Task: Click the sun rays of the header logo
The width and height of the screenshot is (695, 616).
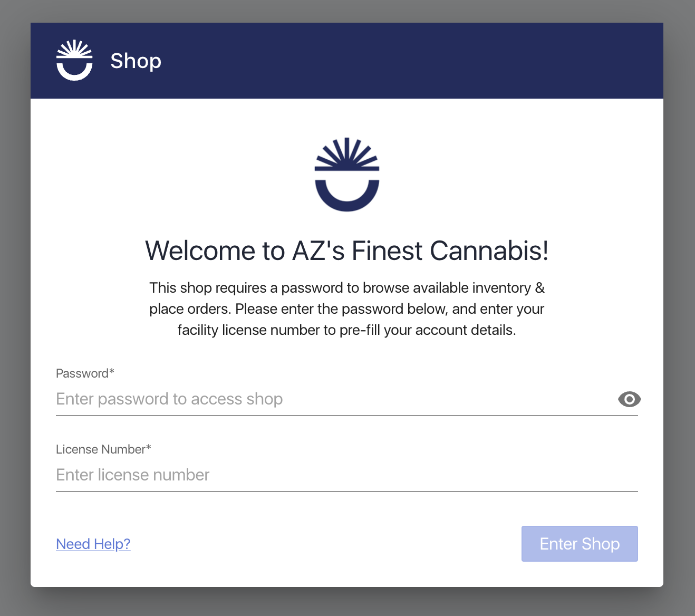Action: [x=74, y=48]
